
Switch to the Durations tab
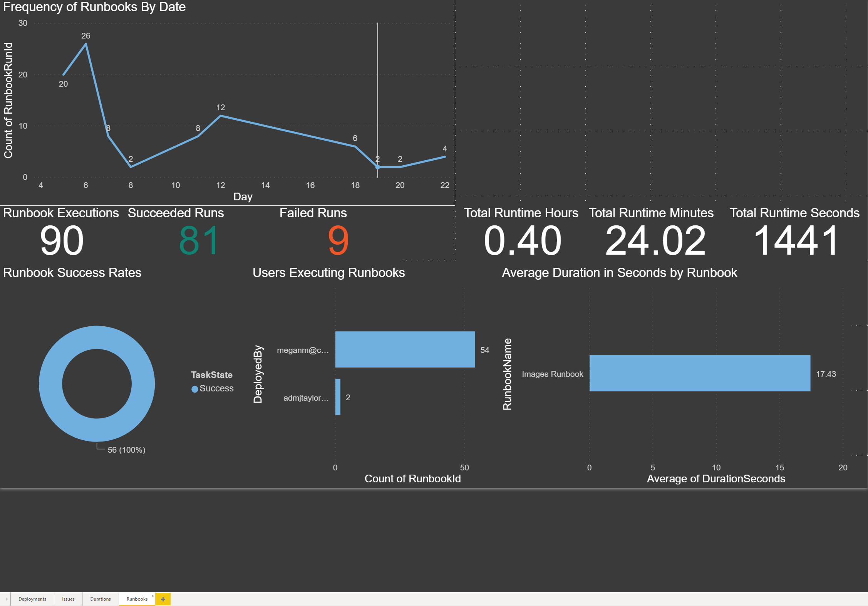pos(100,599)
